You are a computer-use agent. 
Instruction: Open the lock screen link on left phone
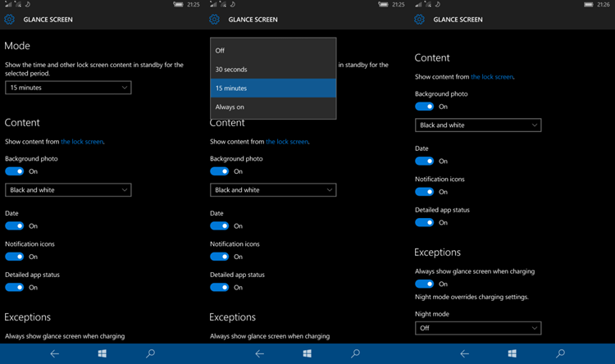pos(82,142)
